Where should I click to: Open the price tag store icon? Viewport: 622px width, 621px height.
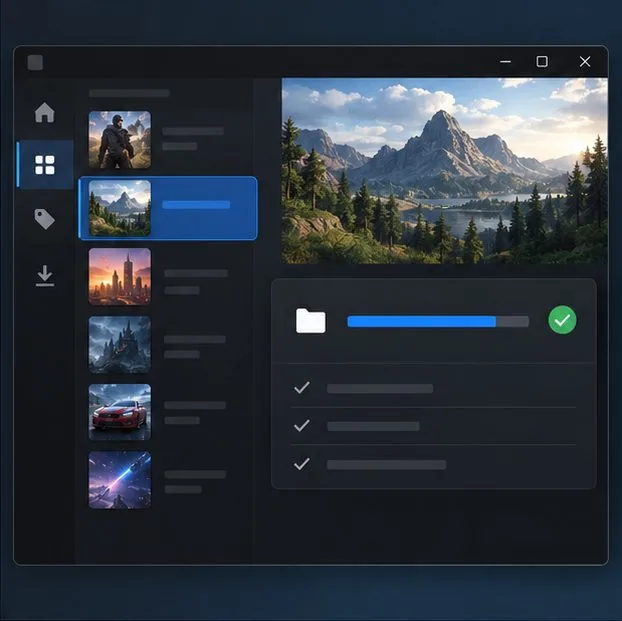click(x=44, y=219)
